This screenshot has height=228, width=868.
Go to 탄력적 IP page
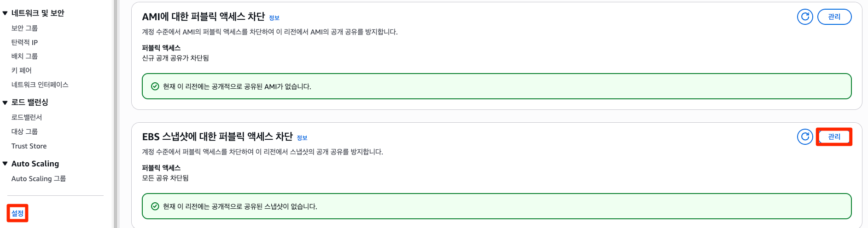[24, 42]
